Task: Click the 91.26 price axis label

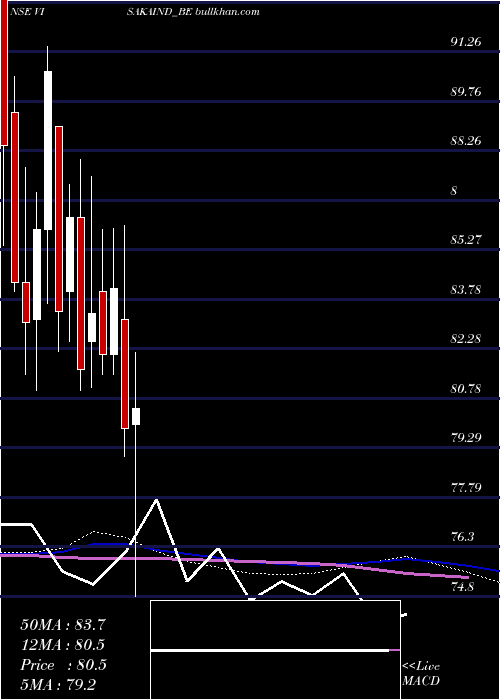Action: pos(466,42)
